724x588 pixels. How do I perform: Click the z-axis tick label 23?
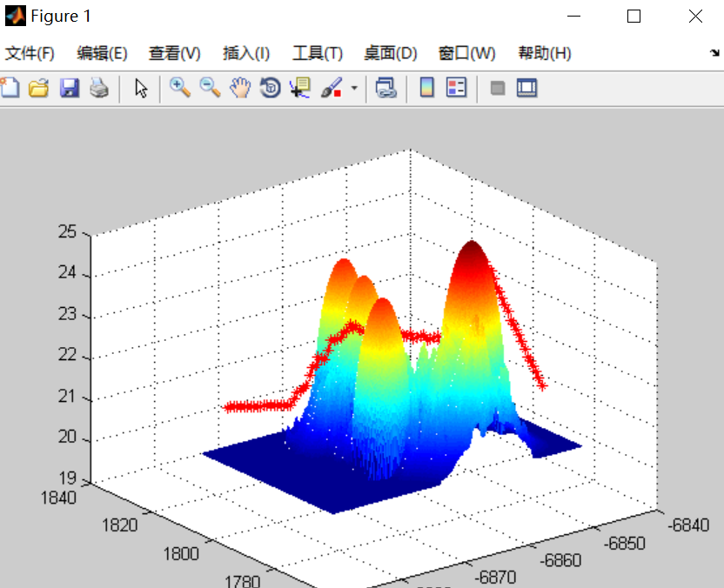pyautogui.click(x=67, y=314)
